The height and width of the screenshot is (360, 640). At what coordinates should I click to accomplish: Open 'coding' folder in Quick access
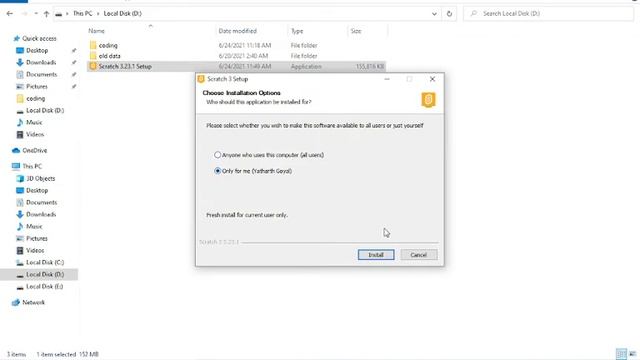[x=36, y=98]
